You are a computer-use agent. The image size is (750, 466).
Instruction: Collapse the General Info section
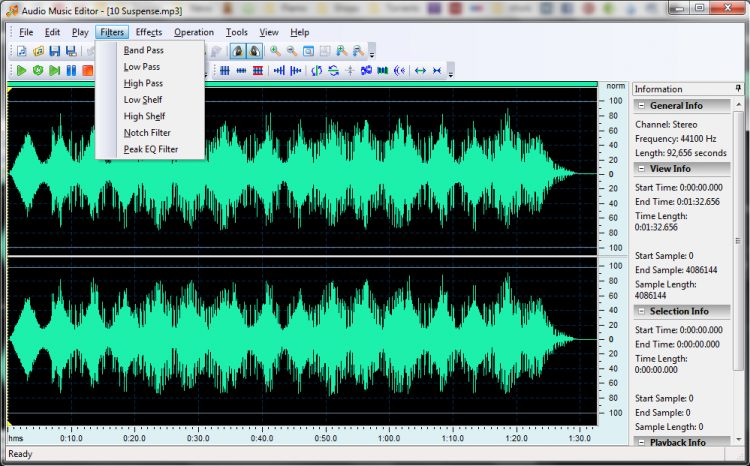(641, 105)
